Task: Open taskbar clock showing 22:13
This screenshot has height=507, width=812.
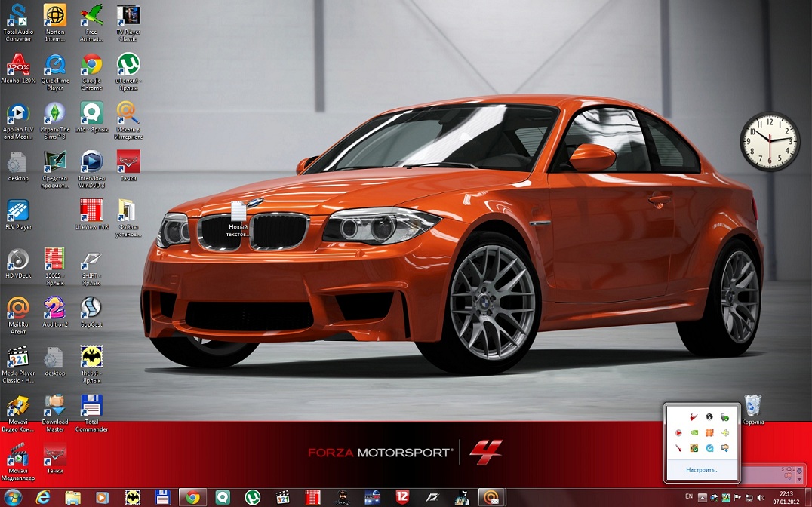Action: pyautogui.click(x=786, y=498)
